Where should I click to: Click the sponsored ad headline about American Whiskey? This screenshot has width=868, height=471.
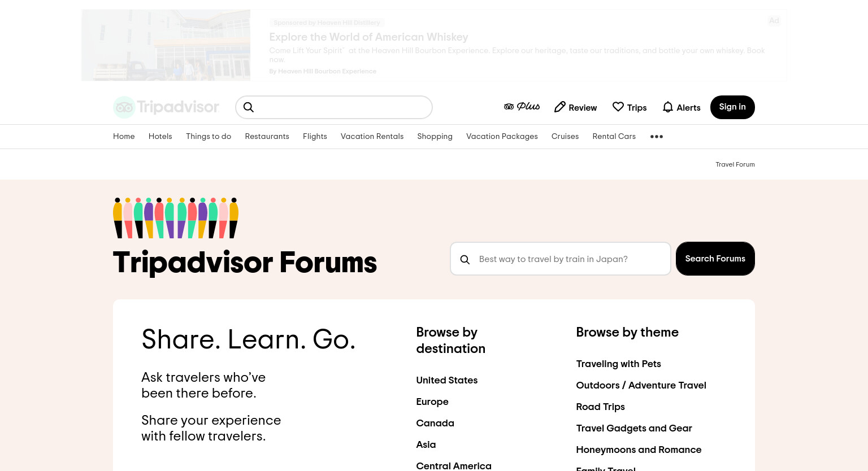(369, 37)
